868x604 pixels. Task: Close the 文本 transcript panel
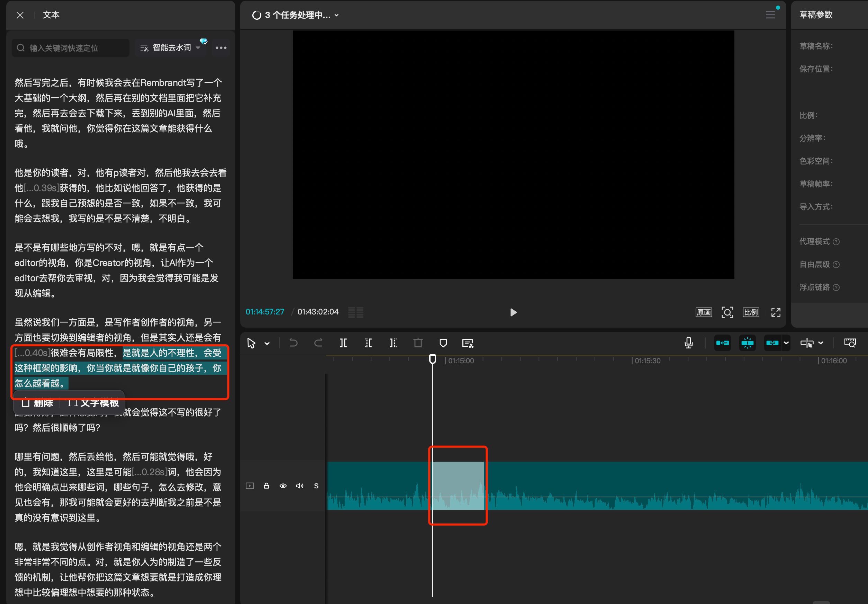click(x=20, y=15)
